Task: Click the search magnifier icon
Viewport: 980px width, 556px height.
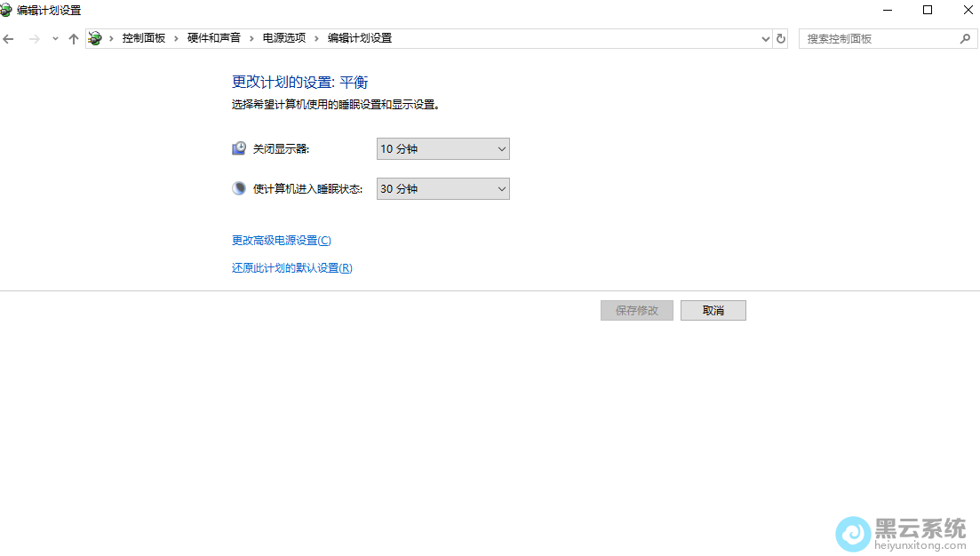Action: 967,38
